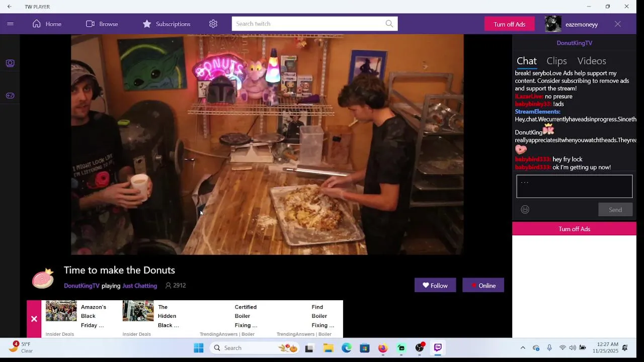Click the DonutKingTV chat panel header

pyautogui.click(x=574, y=43)
